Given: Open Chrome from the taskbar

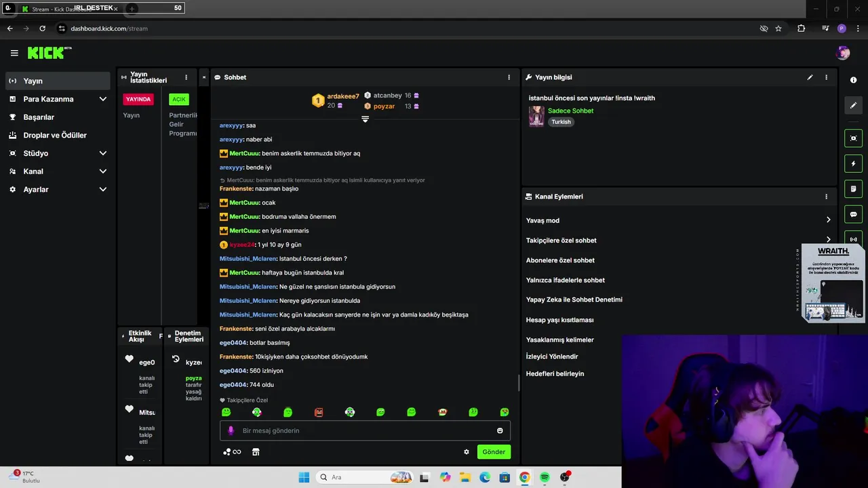Looking at the screenshot, I should pos(524,477).
